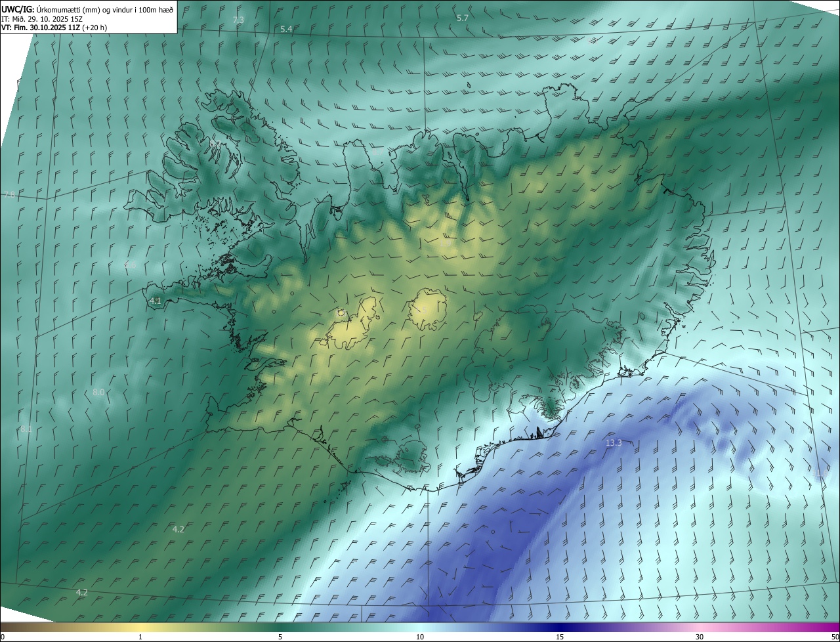The width and height of the screenshot is (840, 642).
Task: Click the map value label 7.8
Action: 9,195
